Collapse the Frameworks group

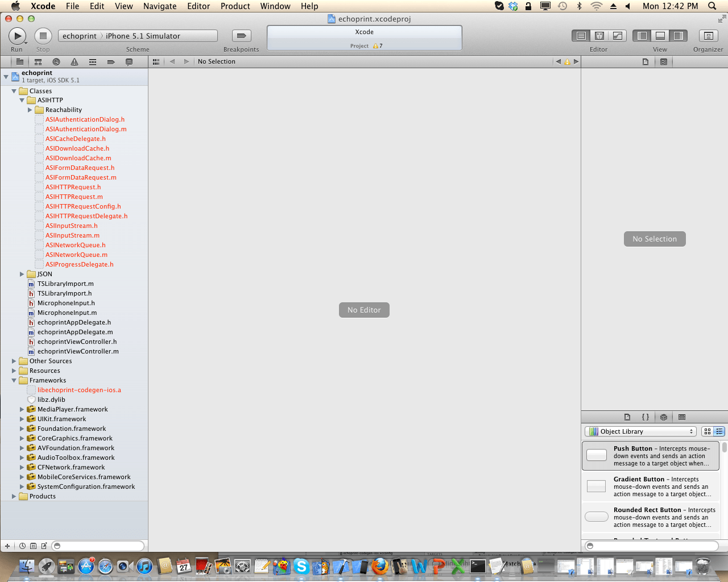point(14,380)
